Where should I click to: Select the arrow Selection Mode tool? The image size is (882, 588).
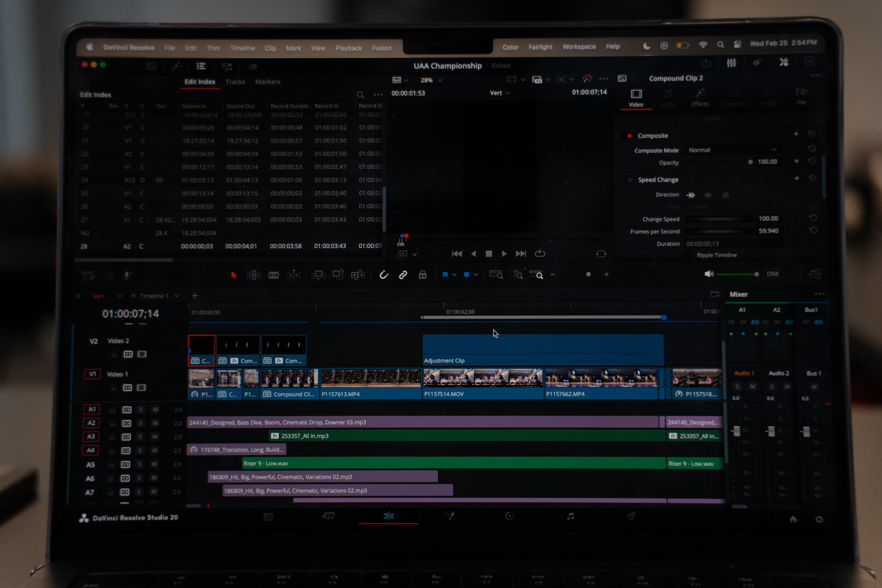(x=234, y=275)
